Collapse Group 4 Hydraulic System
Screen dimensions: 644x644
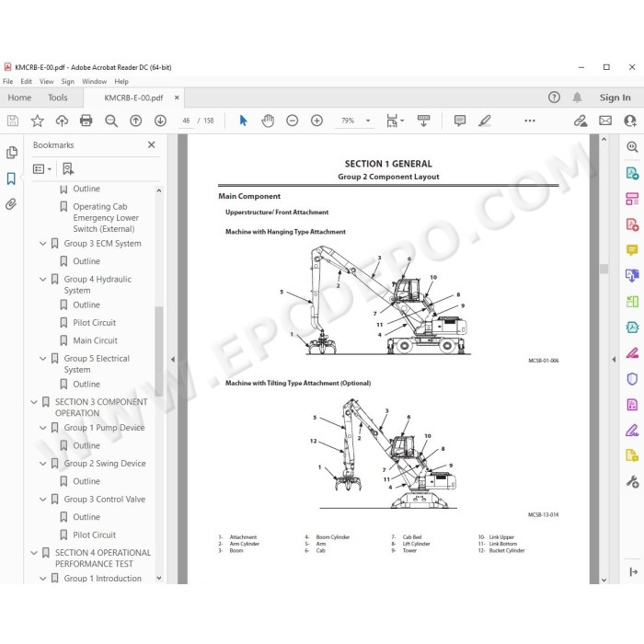coord(42,280)
